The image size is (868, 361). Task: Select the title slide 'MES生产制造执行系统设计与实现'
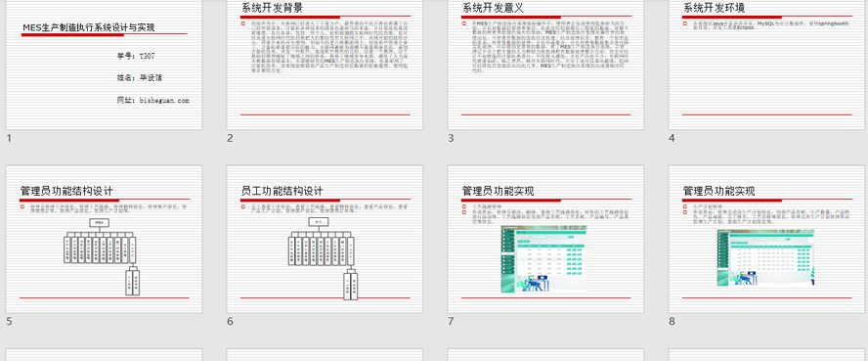tap(104, 65)
